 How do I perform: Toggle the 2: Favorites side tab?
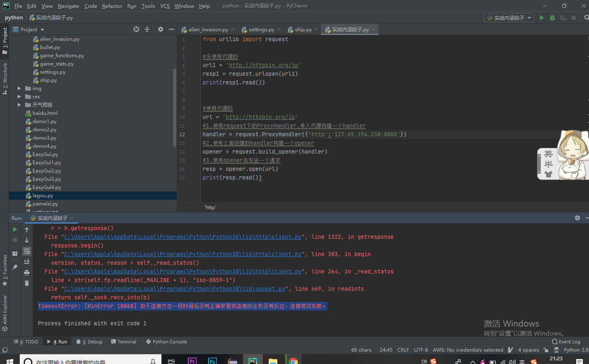tap(5, 271)
